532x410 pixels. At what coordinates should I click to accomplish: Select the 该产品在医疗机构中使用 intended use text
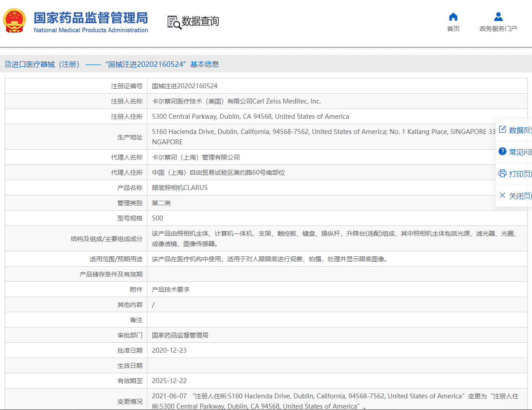point(271,259)
